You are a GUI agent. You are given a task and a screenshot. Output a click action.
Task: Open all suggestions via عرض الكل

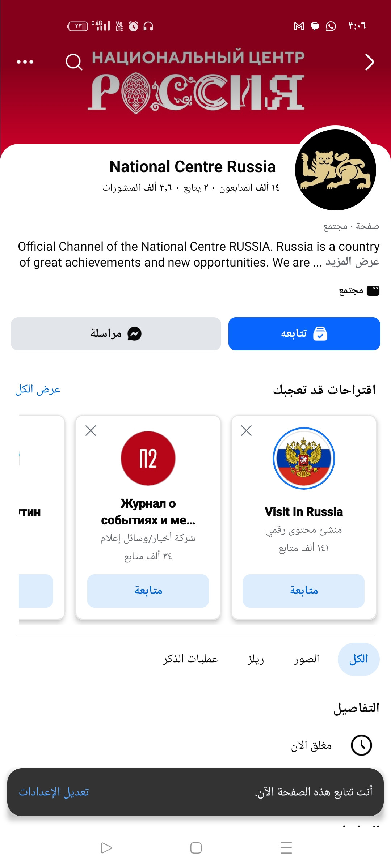(x=38, y=390)
